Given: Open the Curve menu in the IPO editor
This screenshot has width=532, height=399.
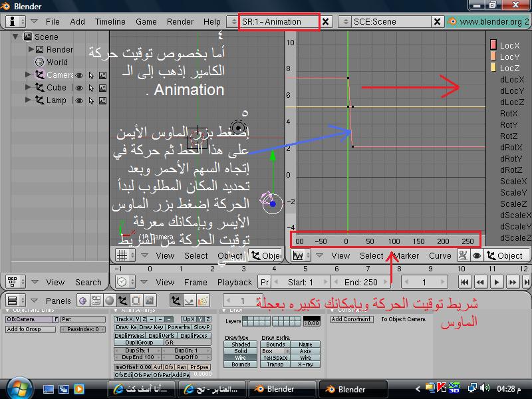Looking at the screenshot, I should [x=440, y=255].
